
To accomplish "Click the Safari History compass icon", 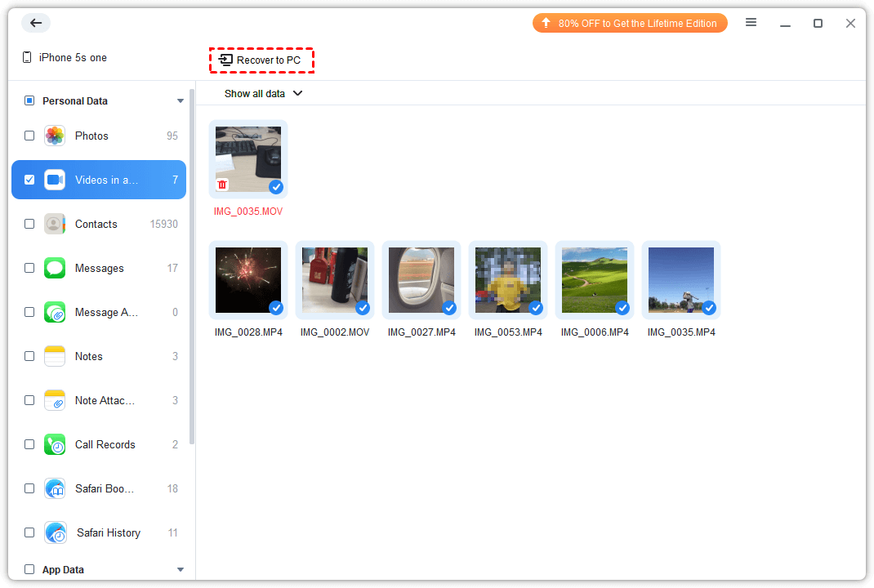I will [x=56, y=533].
